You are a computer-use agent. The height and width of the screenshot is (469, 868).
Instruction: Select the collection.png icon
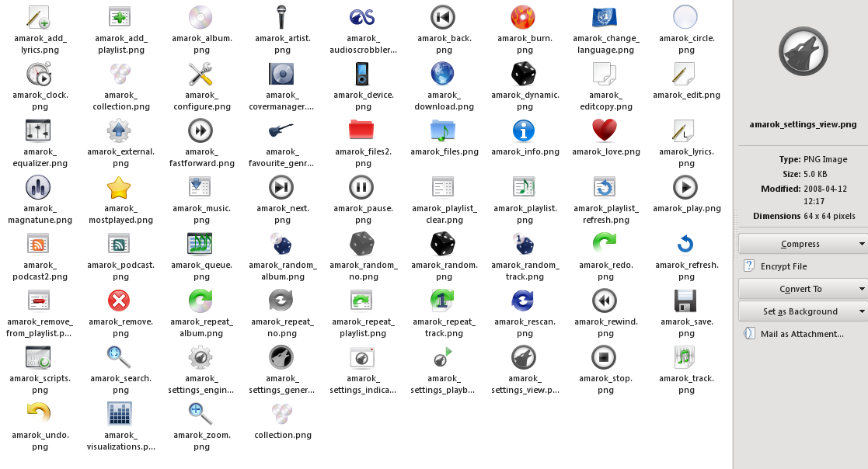281,414
